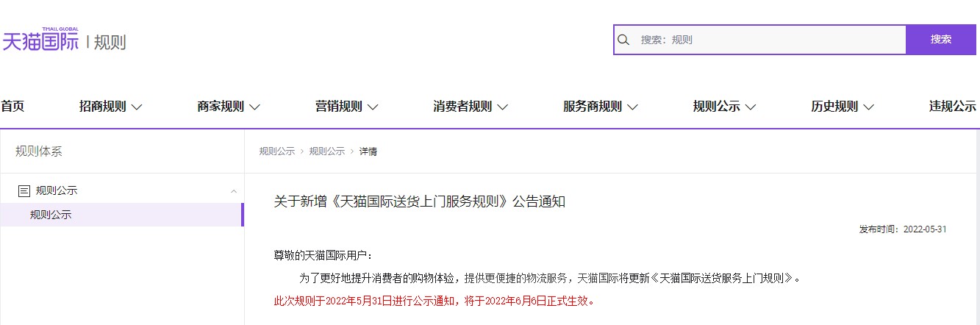
Task: Expand chevron next to 历史规则
Action: pos(869,107)
